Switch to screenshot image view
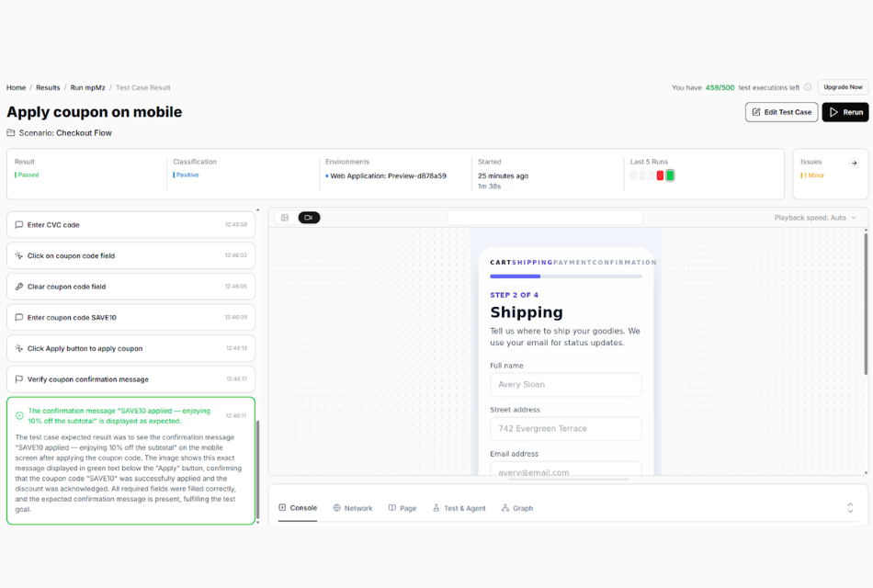 click(285, 218)
